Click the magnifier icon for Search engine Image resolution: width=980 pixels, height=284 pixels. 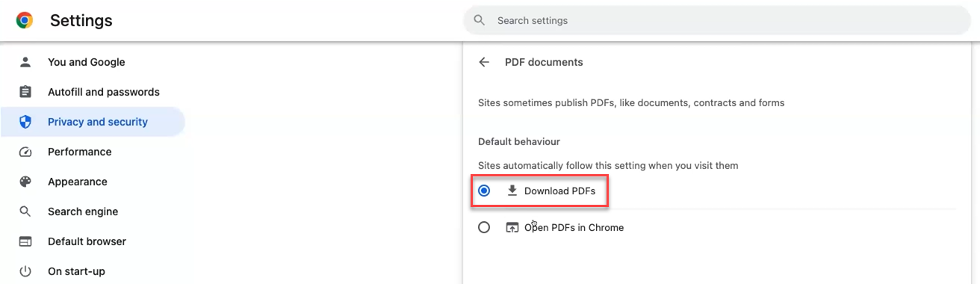(x=25, y=212)
